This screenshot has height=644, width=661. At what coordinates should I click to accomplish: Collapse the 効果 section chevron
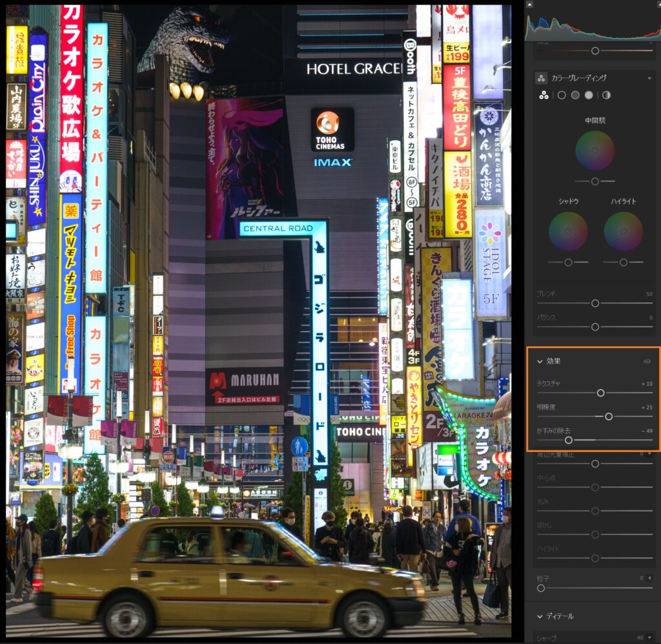(540, 362)
